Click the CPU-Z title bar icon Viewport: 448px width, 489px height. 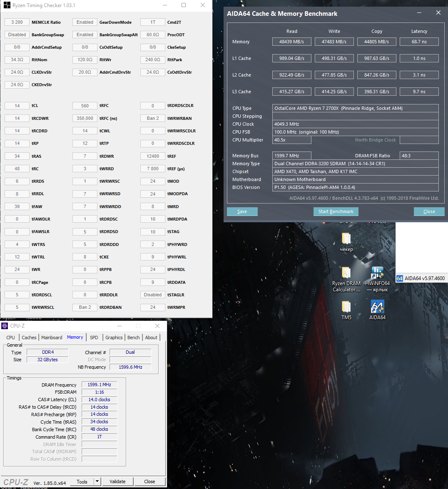pos(5,326)
